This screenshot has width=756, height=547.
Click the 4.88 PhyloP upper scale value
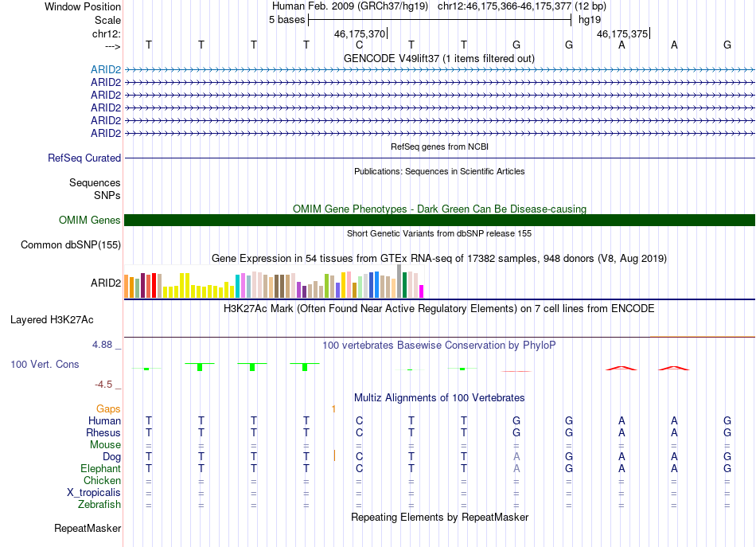click(x=102, y=345)
